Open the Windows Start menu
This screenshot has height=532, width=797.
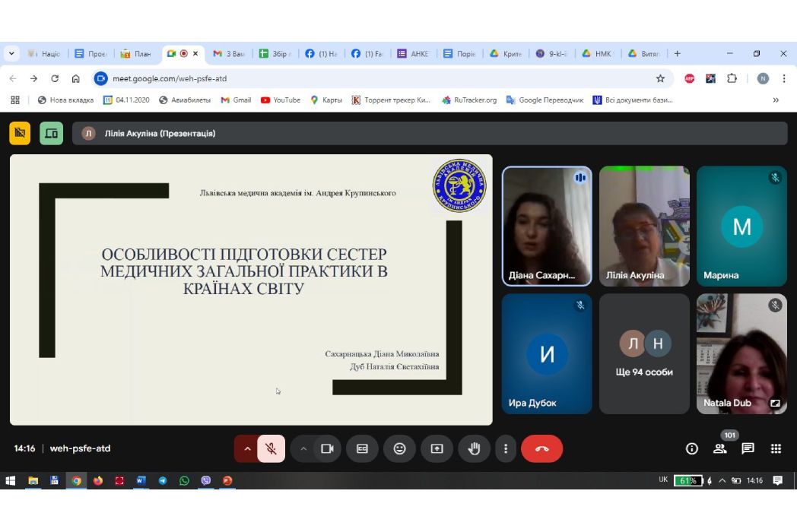(11, 480)
